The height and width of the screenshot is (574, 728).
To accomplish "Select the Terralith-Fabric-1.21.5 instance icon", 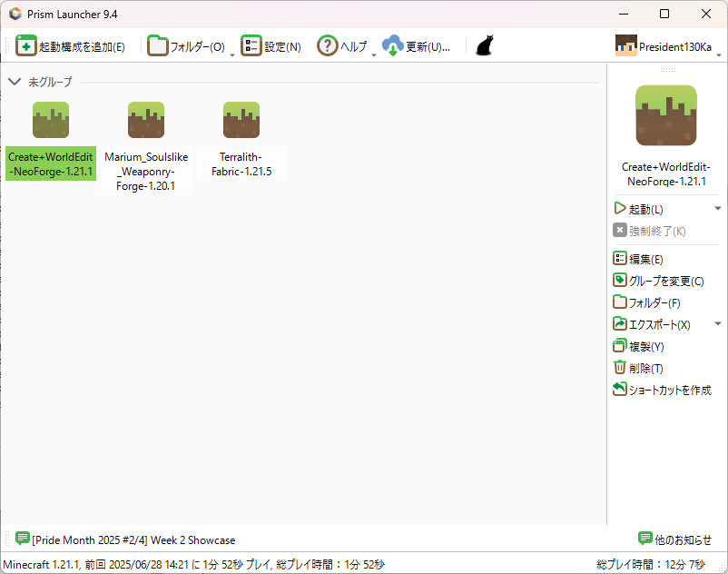I will tap(241, 120).
